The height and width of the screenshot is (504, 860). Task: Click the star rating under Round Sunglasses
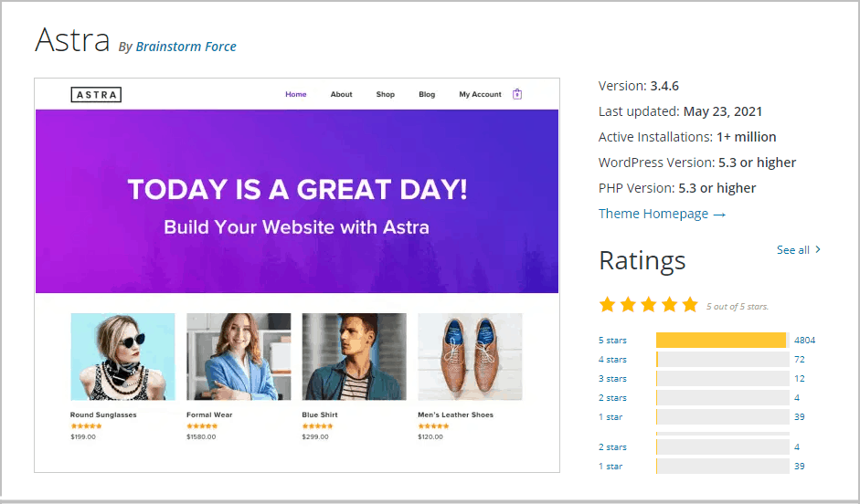(x=86, y=425)
